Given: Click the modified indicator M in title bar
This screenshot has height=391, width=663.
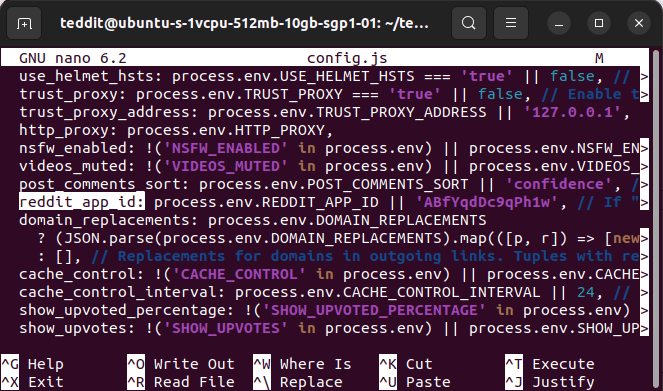Looking at the screenshot, I should pyautogui.click(x=599, y=58).
